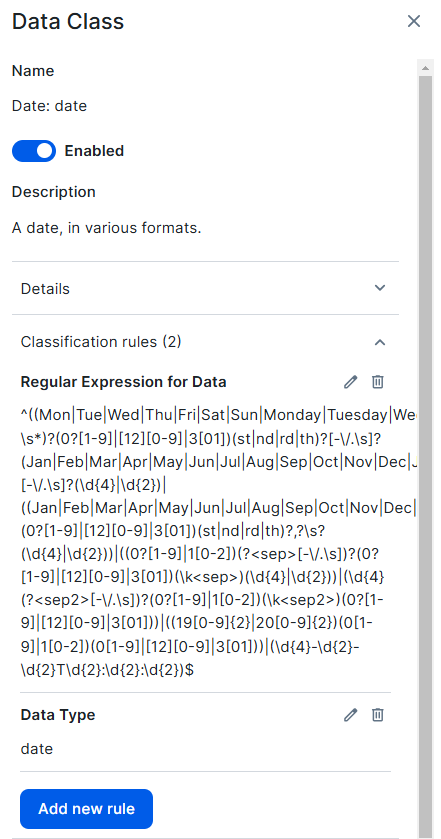
Task: Add new rule button
Action: [x=87, y=809]
